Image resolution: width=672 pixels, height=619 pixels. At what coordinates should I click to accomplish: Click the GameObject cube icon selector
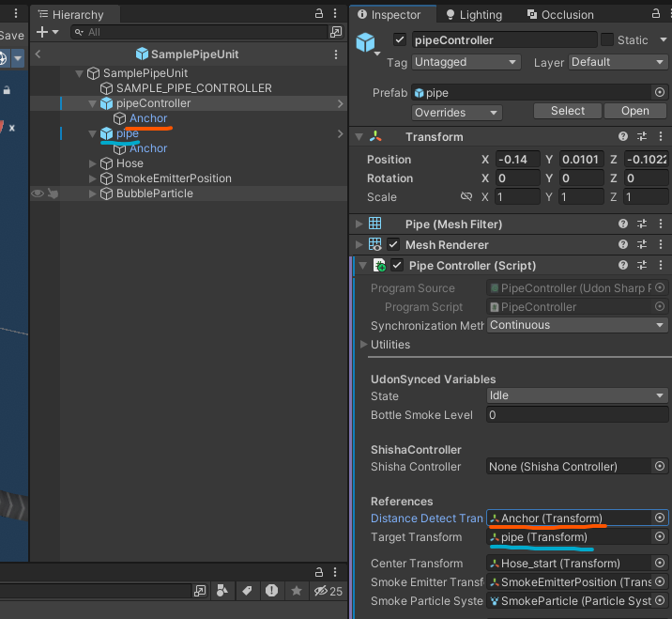pos(367,44)
